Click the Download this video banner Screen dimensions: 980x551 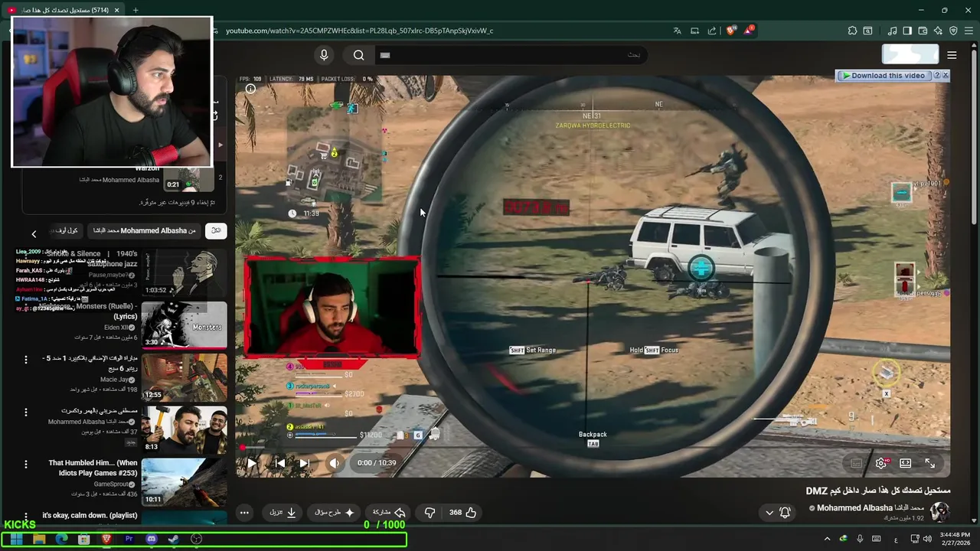pos(883,76)
